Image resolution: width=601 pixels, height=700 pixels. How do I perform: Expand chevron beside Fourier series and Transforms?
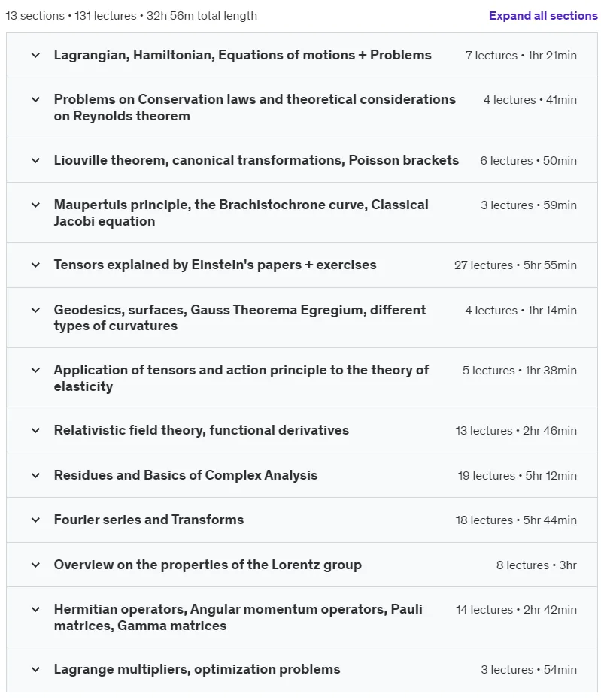(x=35, y=520)
